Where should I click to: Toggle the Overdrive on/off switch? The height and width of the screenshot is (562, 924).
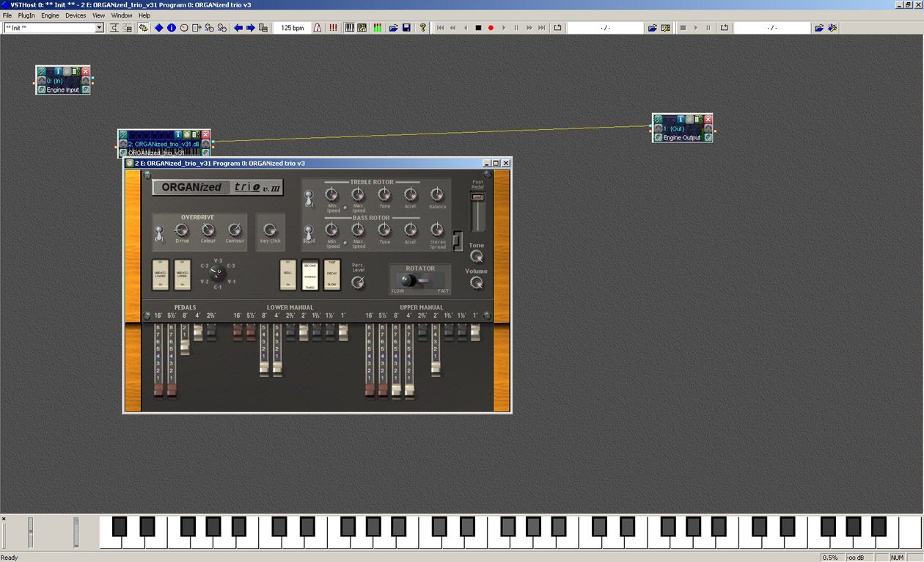(x=158, y=233)
